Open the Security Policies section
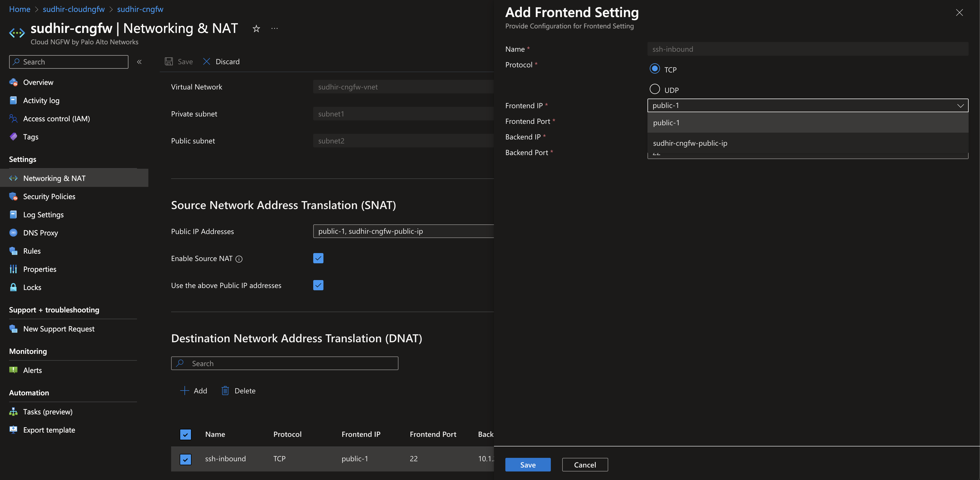 pos(49,196)
